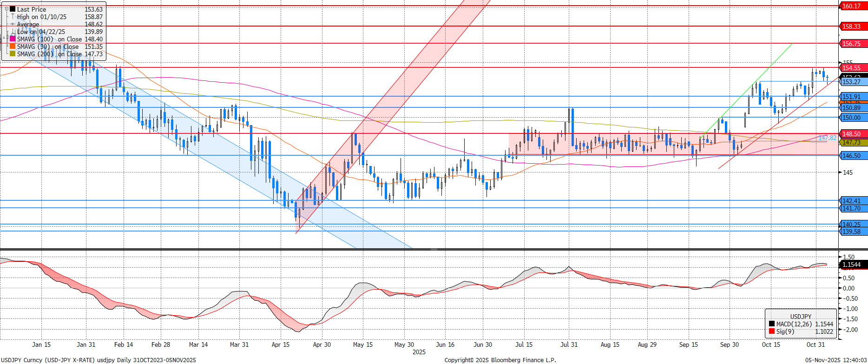
Task: Select the Low on 04/22/25 marker icon
Action: pyautogui.click(x=13, y=32)
